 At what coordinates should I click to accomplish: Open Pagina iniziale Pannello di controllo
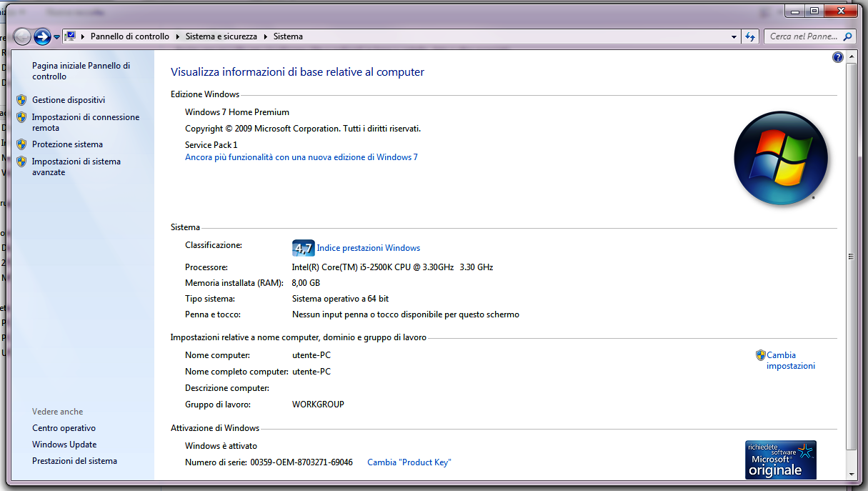(x=81, y=71)
